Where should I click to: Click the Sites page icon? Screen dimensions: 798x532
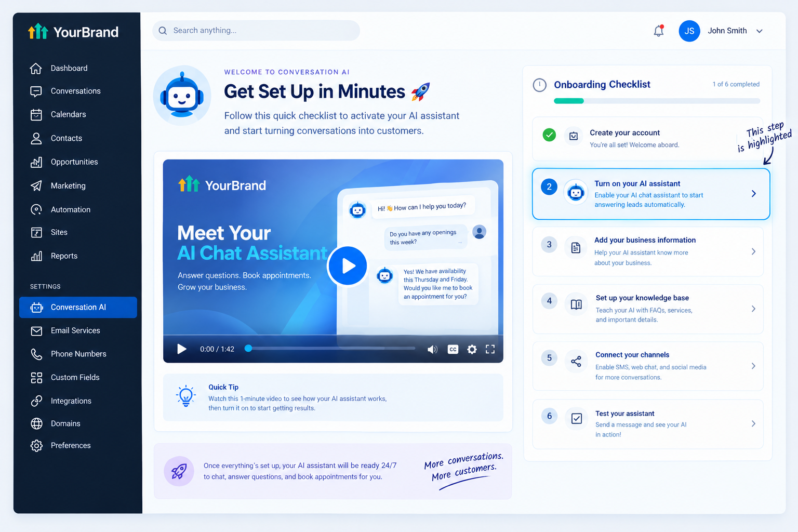tap(36, 232)
